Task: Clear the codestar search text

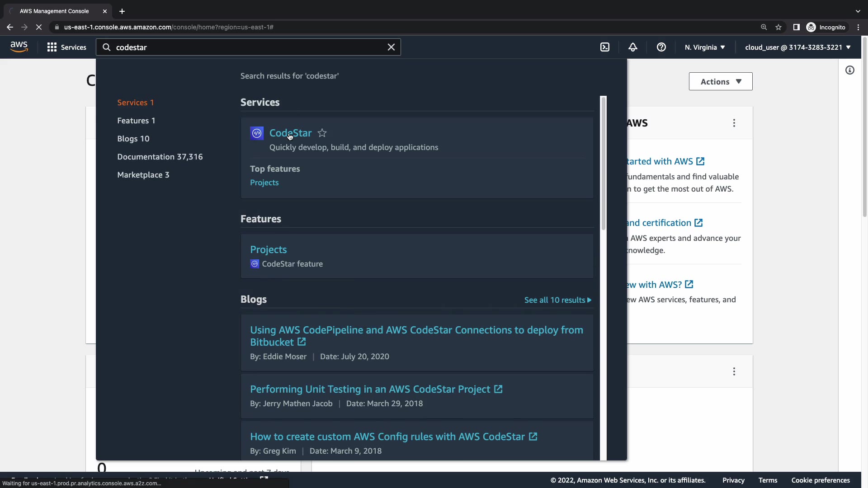Action: [391, 47]
